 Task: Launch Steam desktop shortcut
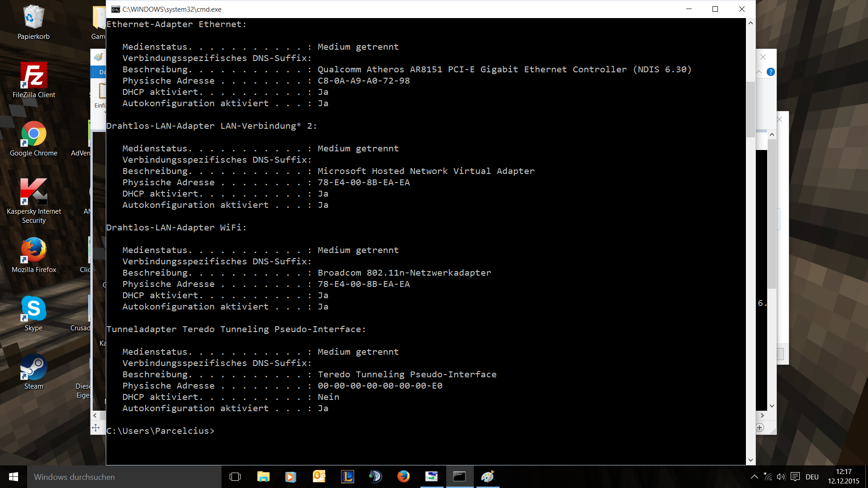pyautogui.click(x=34, y=367)
